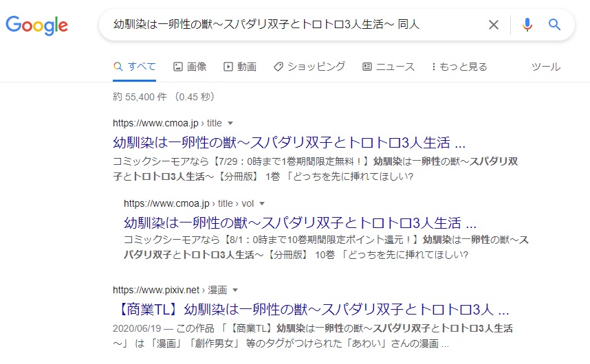This screenshot has width=590, height=364.
Task: Click the play icon beside 動画
Action: [x=228, y=67]
